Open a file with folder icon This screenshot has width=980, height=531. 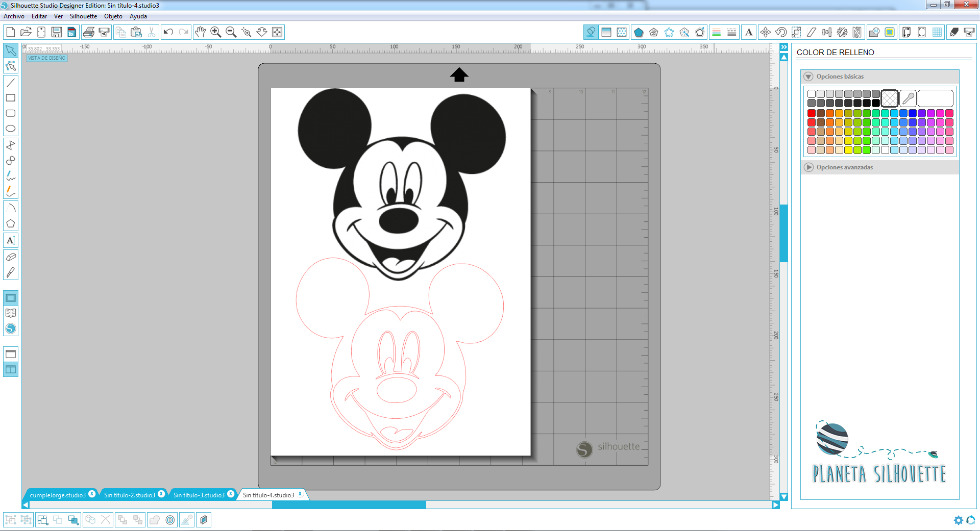[26, 32]
